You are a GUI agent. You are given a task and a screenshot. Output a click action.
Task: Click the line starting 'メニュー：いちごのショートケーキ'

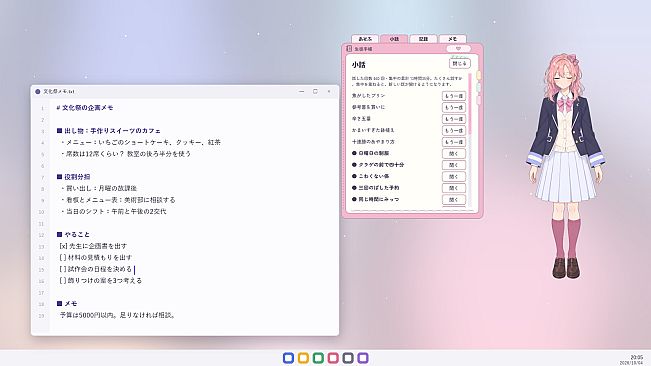tap(140, 142)
